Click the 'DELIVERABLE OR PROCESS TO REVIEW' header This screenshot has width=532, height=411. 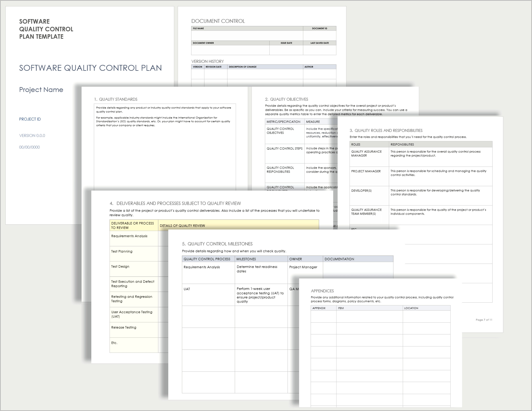134,225
